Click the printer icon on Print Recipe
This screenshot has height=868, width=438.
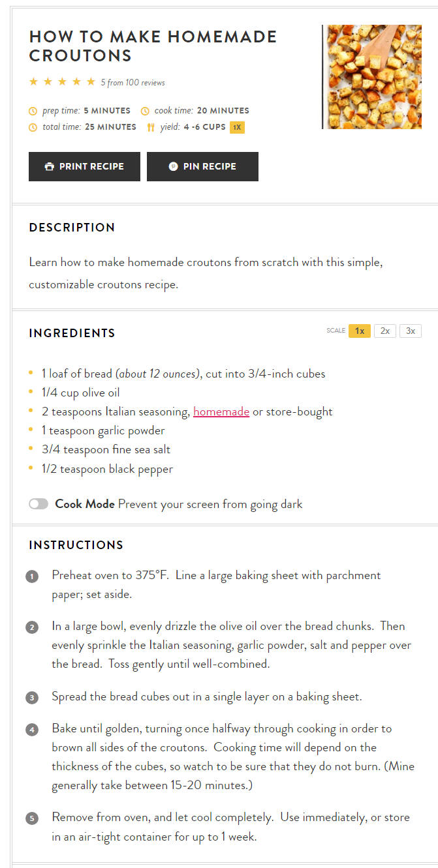click(49, 166)
